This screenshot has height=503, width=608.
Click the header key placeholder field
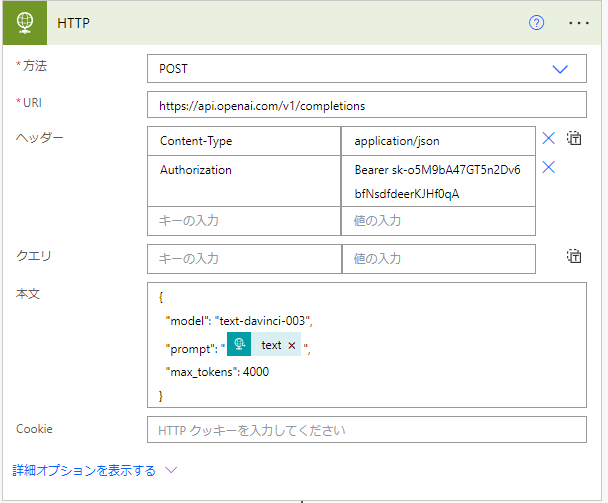(x=244, y=221)
